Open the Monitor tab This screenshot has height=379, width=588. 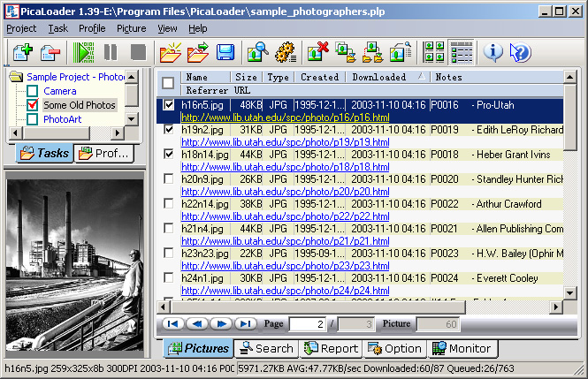click(462, 348)
